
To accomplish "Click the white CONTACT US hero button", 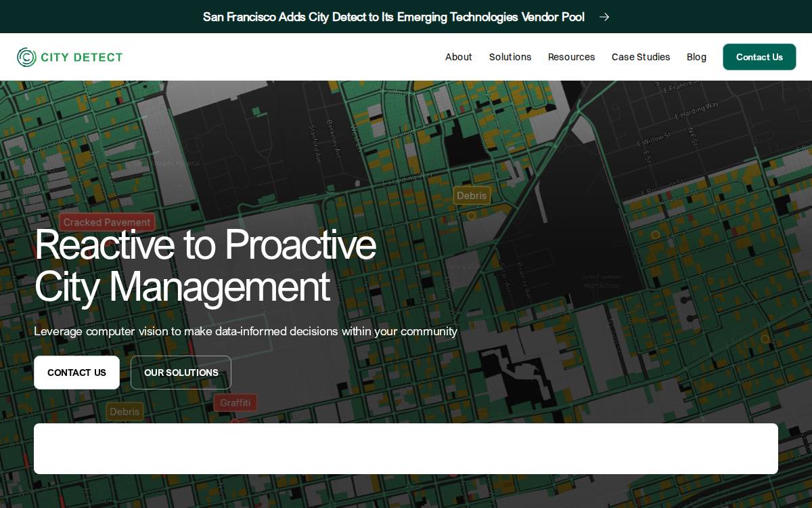I will click(x=76, y=373).
